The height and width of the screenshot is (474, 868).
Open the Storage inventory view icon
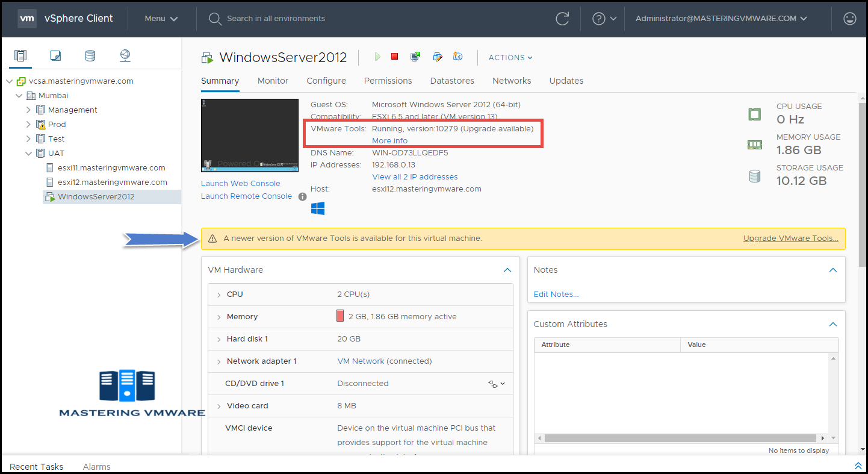[x=90, y=56]
